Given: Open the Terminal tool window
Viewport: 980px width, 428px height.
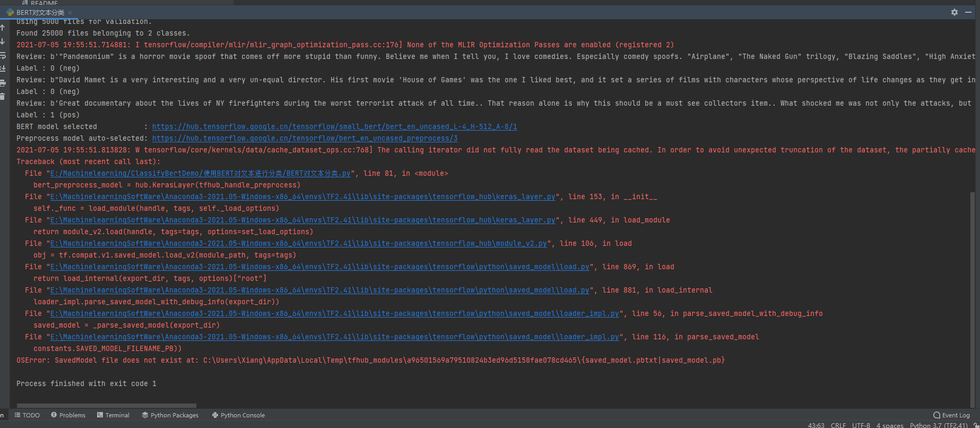Looking at the screenshot, I should pyautogui.click(x=113, y=415).
